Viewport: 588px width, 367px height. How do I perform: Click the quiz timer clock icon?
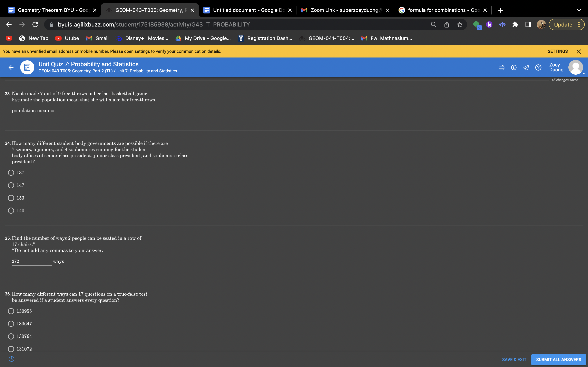click(x=11, y=359)
